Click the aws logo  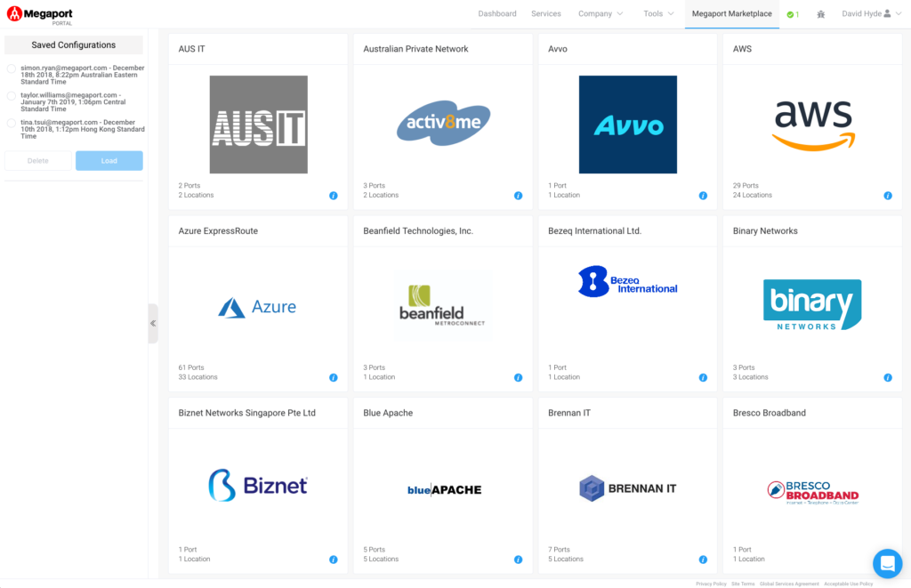[x=813, y=125]
